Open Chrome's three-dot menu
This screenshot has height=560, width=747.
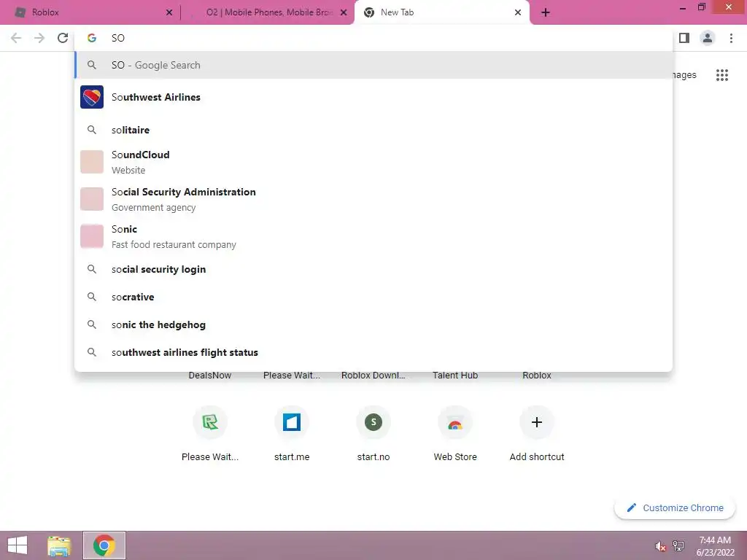pyautogui.click(x=731, y=38)
